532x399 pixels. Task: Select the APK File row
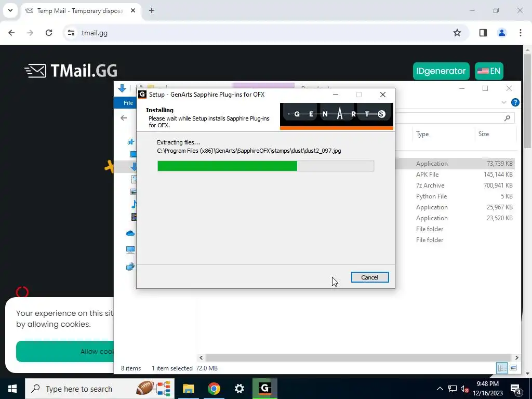point(455,175)
